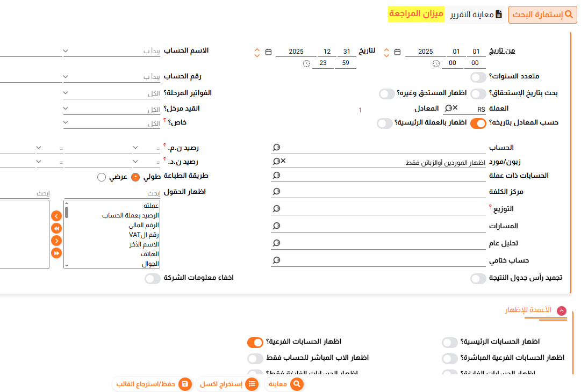Viewport: 581px width, 392px height.
Task: Click the search icon in the 'الحساب' field
Action: [x=276, y=147]
